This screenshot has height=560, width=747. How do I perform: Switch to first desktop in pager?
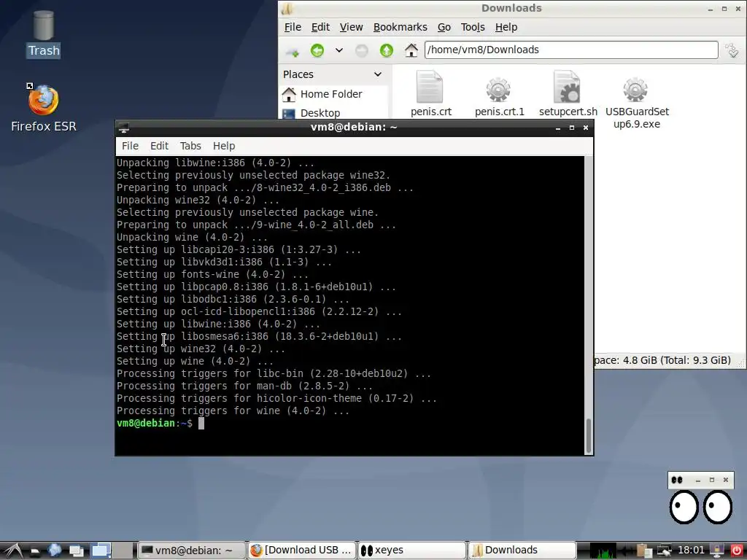(101, 551)
